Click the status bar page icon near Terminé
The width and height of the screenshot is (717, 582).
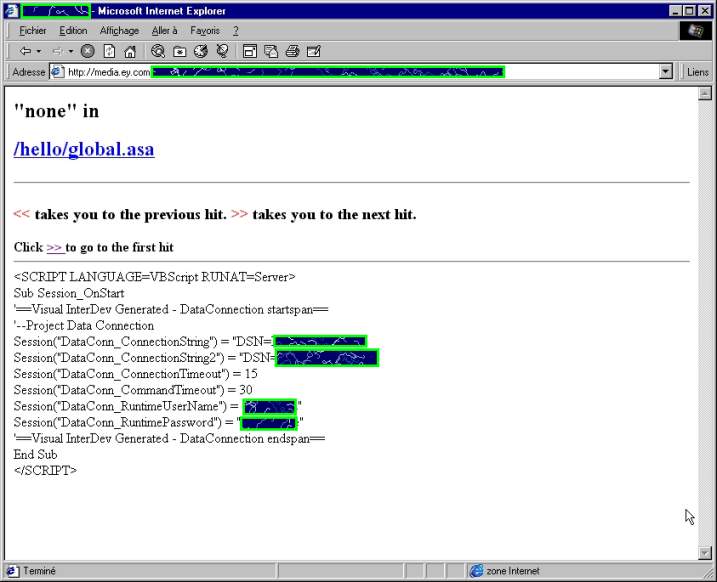[12, 571]
